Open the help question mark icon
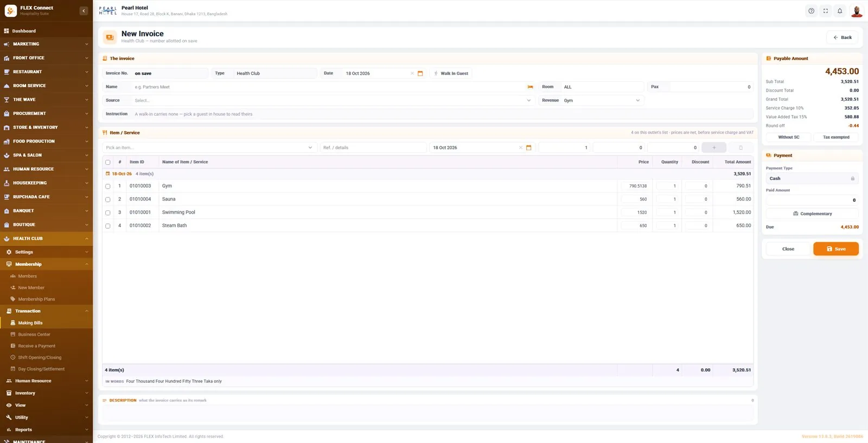 pyautogui.click(x=811, y=11)
